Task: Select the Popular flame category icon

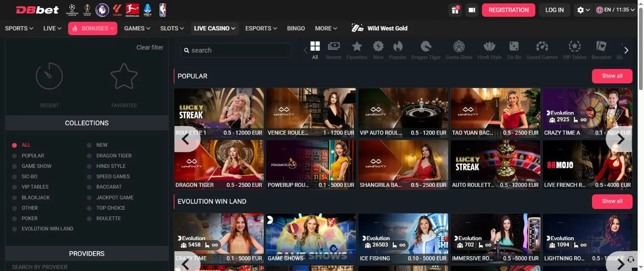Action: (x=398, y=50)
